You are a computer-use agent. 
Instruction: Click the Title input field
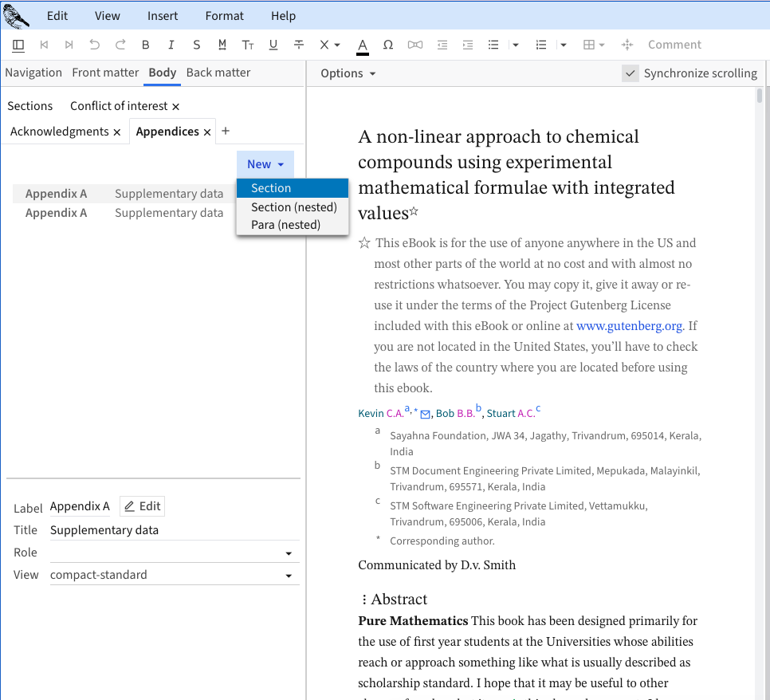(x=174, y=530)
